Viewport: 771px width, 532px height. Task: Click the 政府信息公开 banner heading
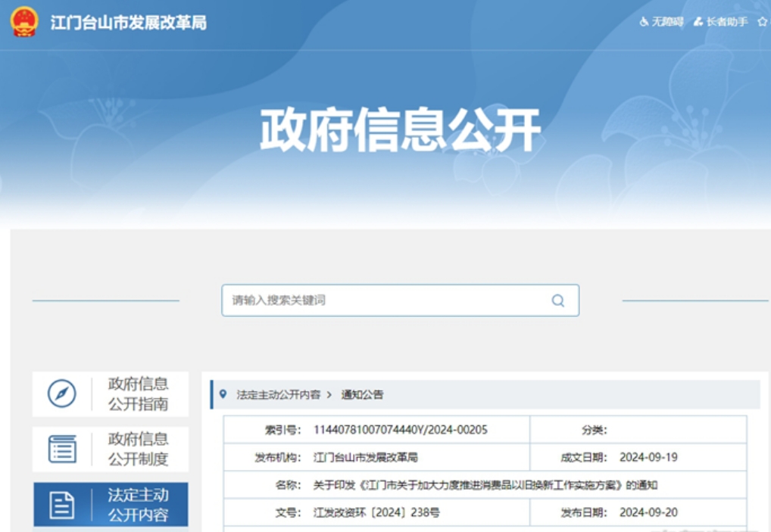(x=400, y=129)
